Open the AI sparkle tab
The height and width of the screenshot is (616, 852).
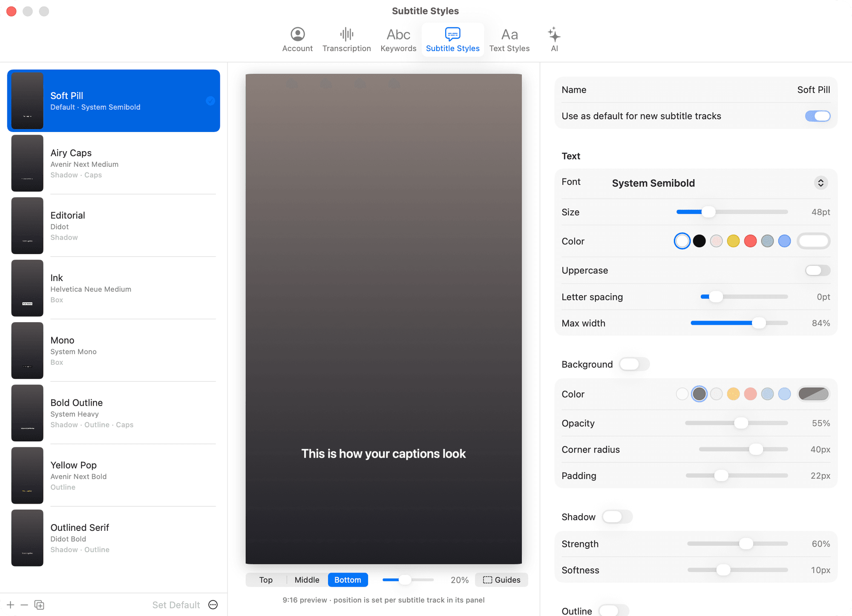(554, 40)
